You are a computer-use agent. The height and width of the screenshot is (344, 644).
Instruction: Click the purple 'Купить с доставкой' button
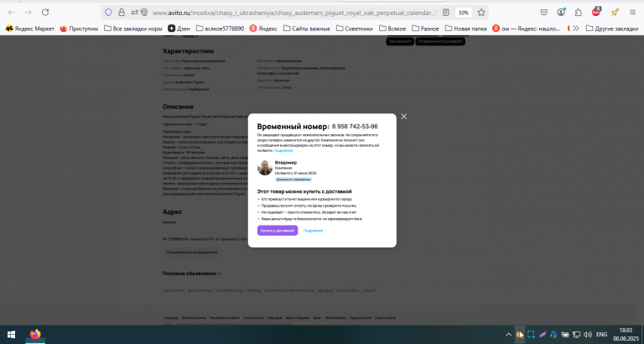[278, 231]
